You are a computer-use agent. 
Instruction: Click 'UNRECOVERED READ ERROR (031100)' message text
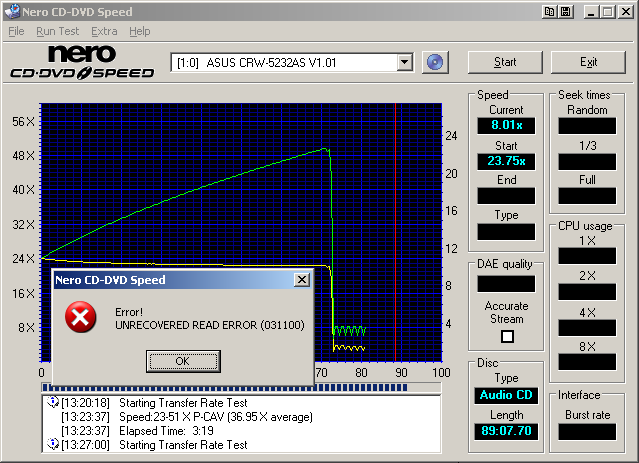(x=210, y=325)
